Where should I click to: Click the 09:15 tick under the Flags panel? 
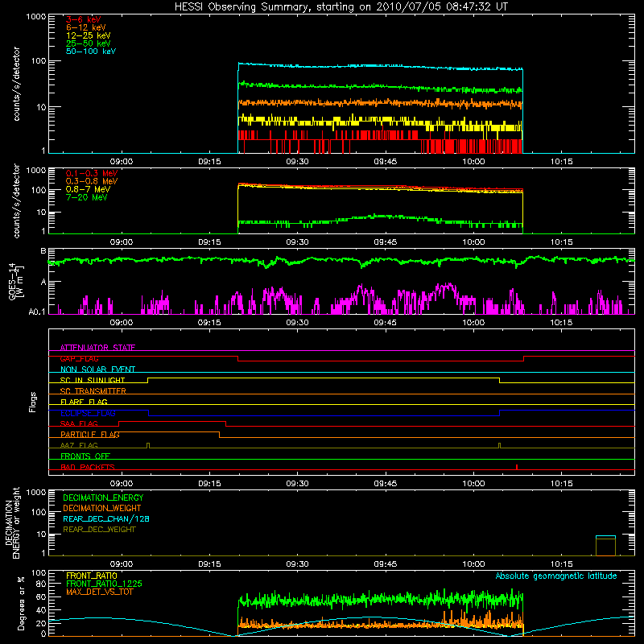coord(209,484)
